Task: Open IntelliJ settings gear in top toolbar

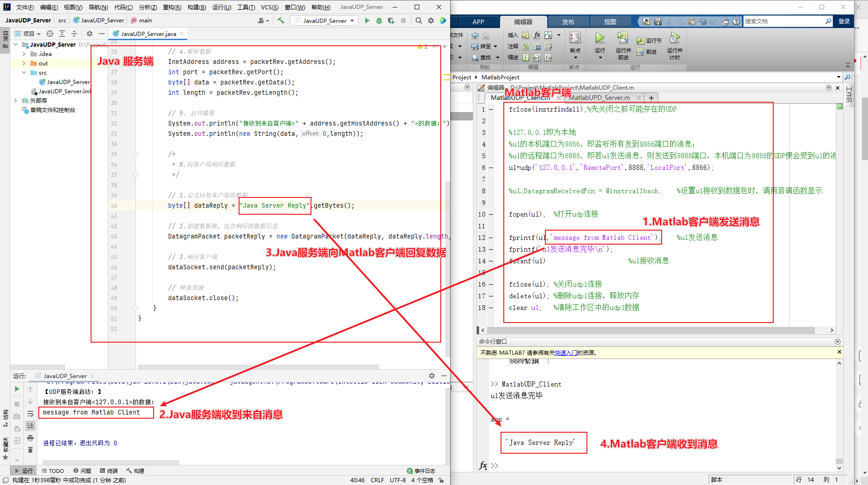Action: pos(430,20)
